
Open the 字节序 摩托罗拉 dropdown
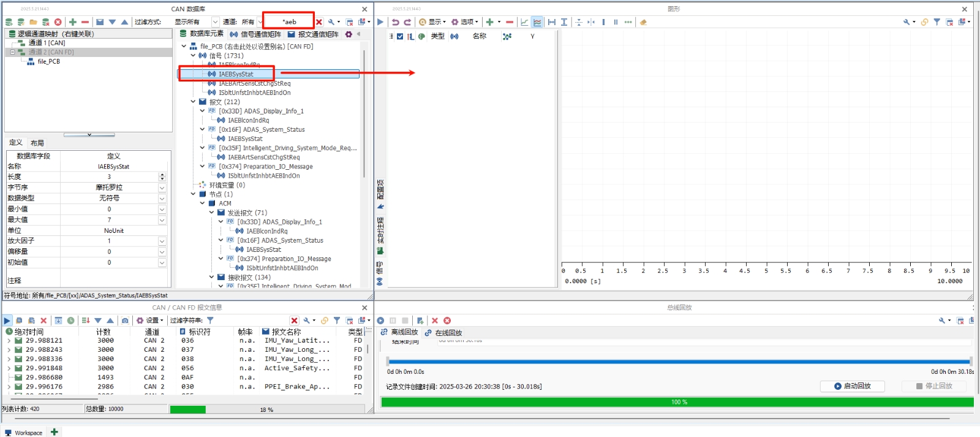[x=162, y=188]
